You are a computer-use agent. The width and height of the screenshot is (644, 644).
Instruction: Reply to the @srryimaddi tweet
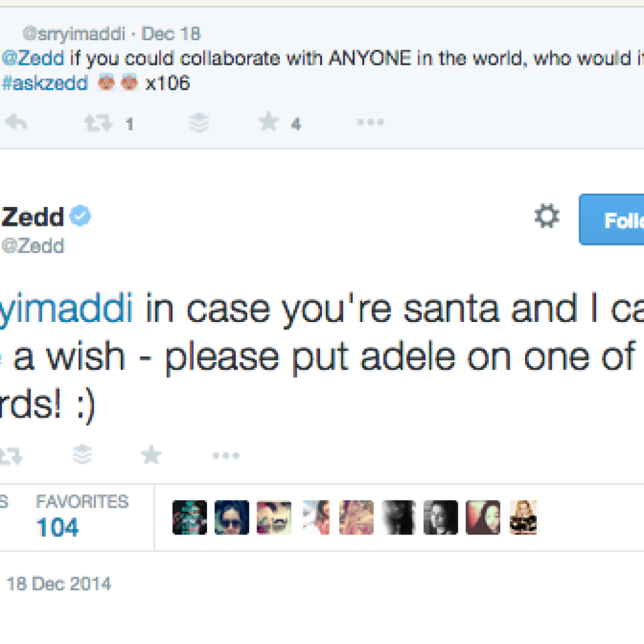(16, 123)
